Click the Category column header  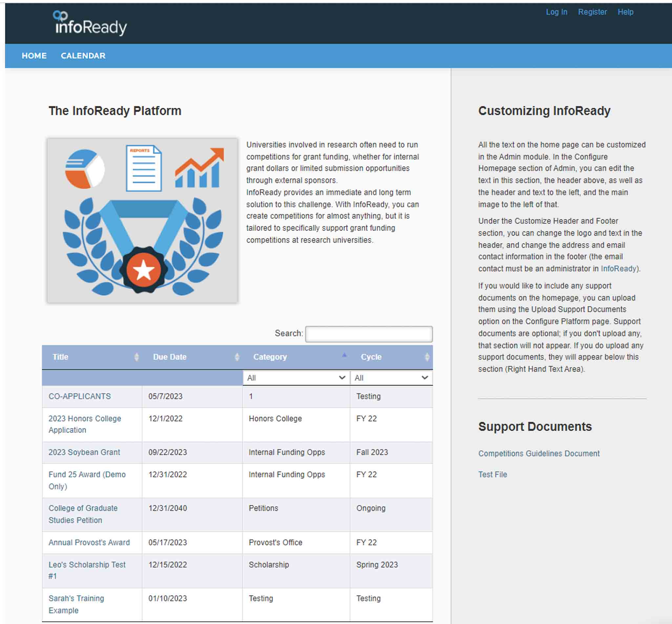(x=297, y=357)
